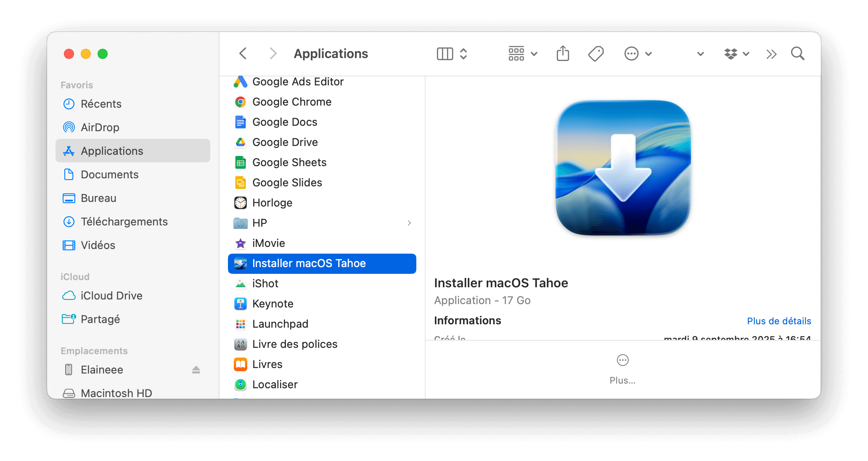Click the Google Slides app icon

tap(241, 183)
